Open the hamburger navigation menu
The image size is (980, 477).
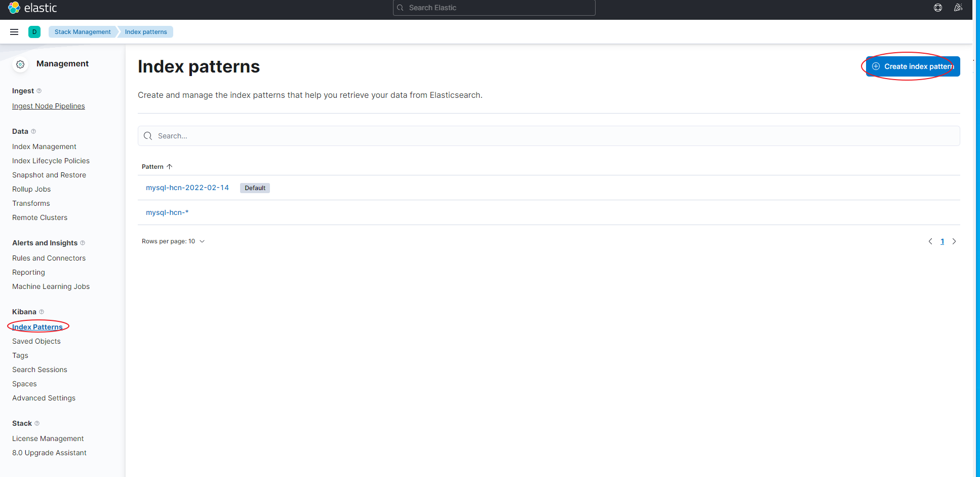coord(14,32)
